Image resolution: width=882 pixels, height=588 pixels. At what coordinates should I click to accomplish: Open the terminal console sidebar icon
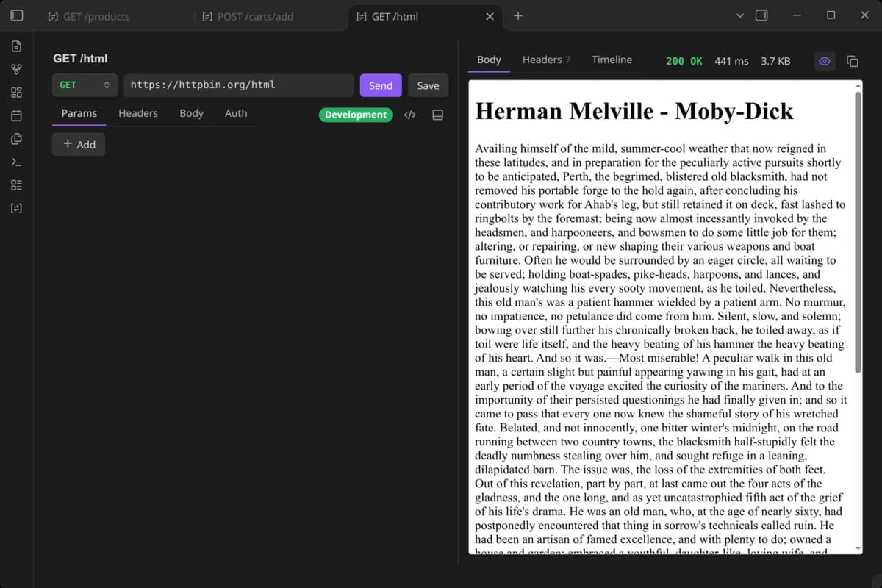16,162
